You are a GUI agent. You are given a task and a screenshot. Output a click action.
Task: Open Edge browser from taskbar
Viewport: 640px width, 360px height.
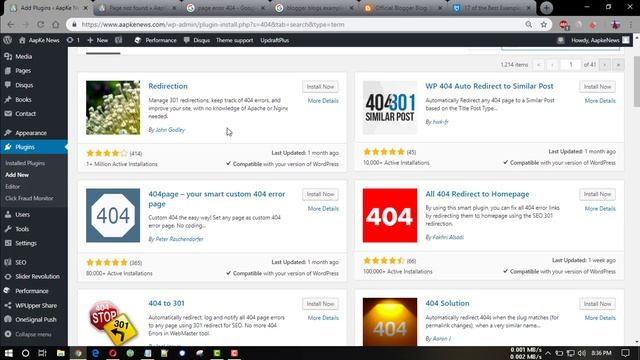95,353
